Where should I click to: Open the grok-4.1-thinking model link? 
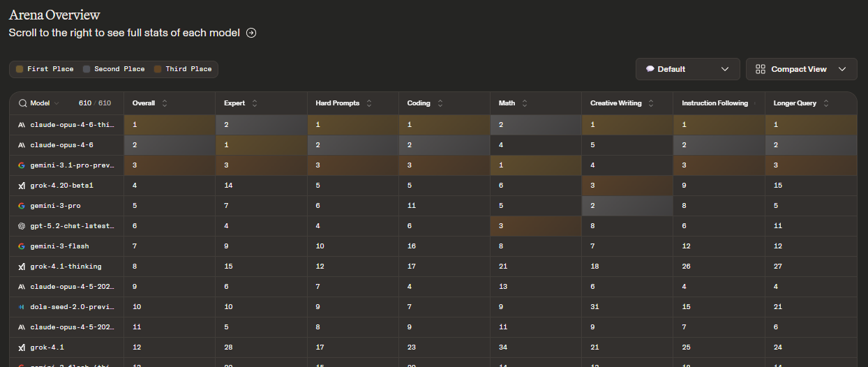click(x=66, y=267)
